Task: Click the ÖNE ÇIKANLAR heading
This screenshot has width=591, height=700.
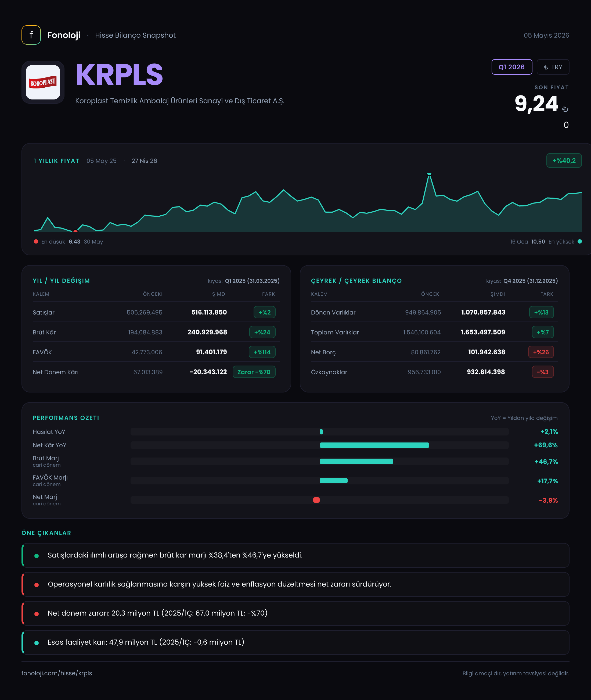Action: click(46, 533)
